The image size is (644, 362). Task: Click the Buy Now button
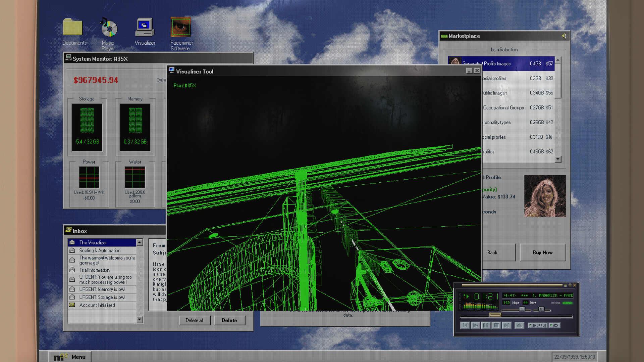click(x=542, y=253)
